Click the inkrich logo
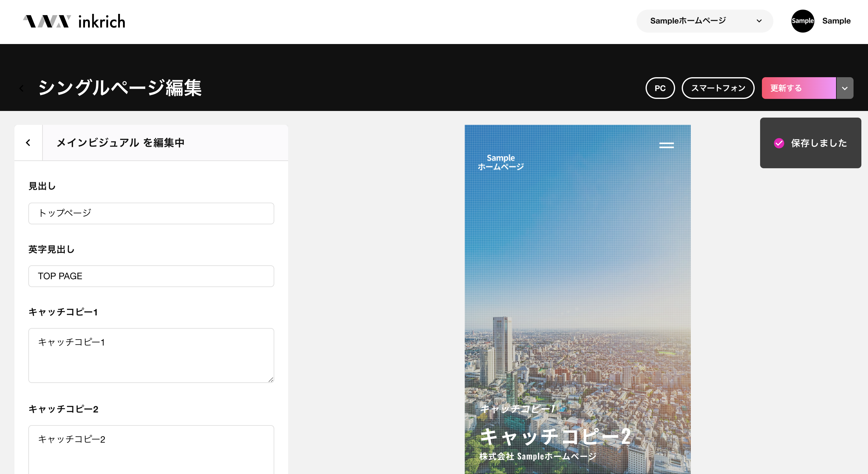The height and width of the screenshot is (474, 868). coord(74,21)
